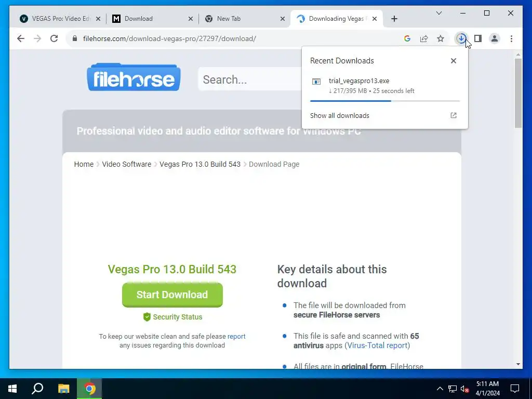Open the side panel
This screenshot has width=532, height=399.
click(478, 38)
